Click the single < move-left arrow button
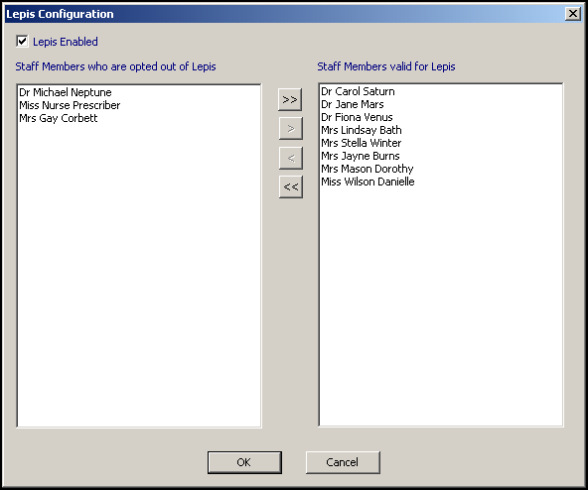Screen dimensions: 588x490 [x=291, y=158]
